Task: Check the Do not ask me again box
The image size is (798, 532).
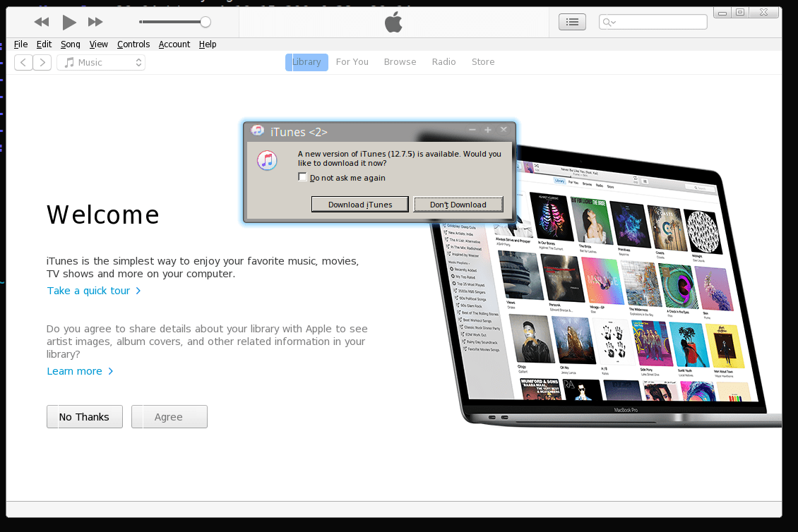Action: point(302,177)
